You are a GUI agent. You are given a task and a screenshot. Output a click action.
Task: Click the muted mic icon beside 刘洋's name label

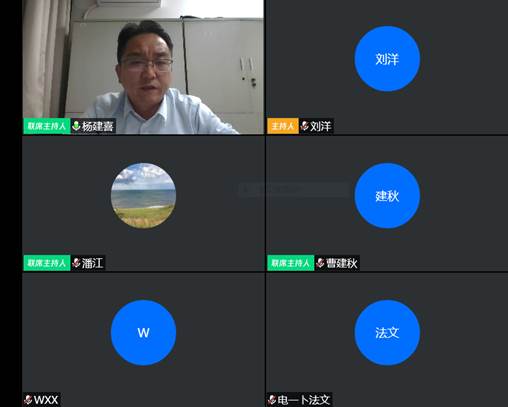click(x=304, y=126)
